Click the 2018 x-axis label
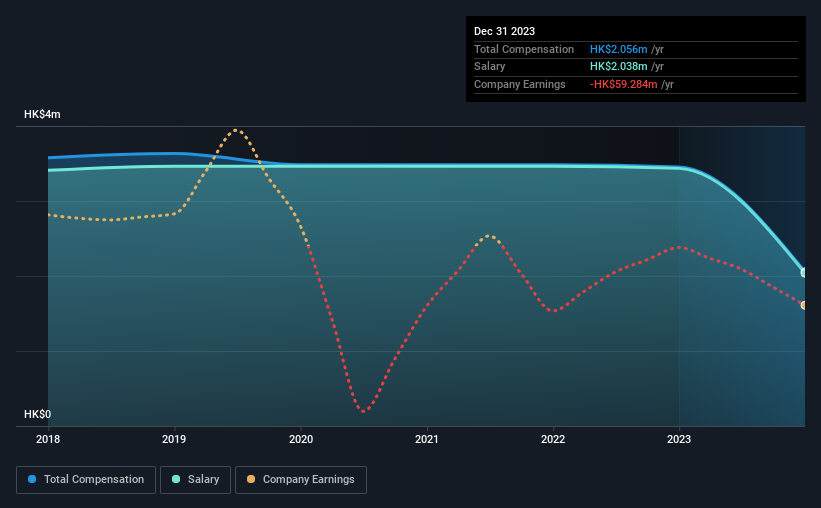 click(x=48, y=439)
